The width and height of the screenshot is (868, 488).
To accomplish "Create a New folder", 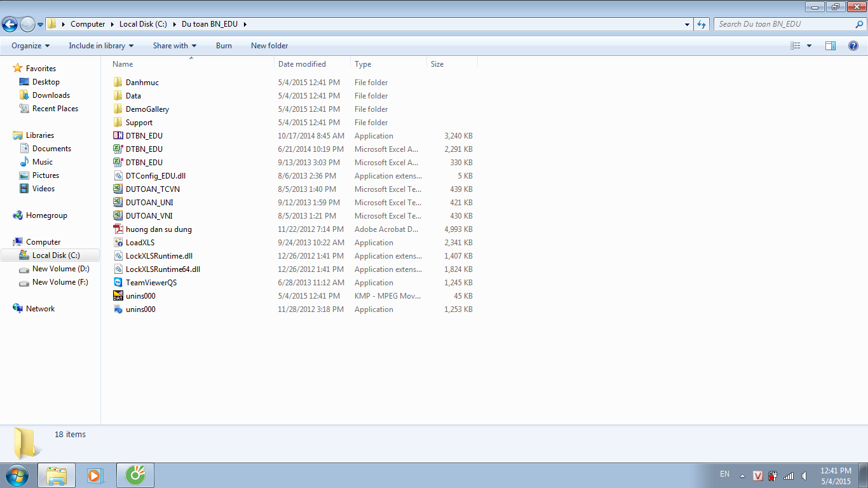I will click(x=269, y=46).
